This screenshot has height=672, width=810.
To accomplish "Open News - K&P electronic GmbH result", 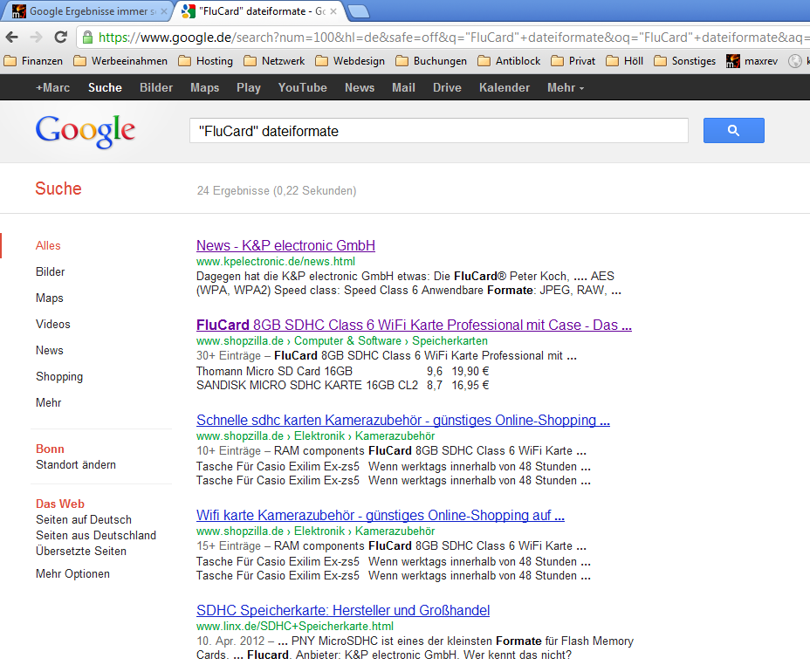I will point(285,245).
